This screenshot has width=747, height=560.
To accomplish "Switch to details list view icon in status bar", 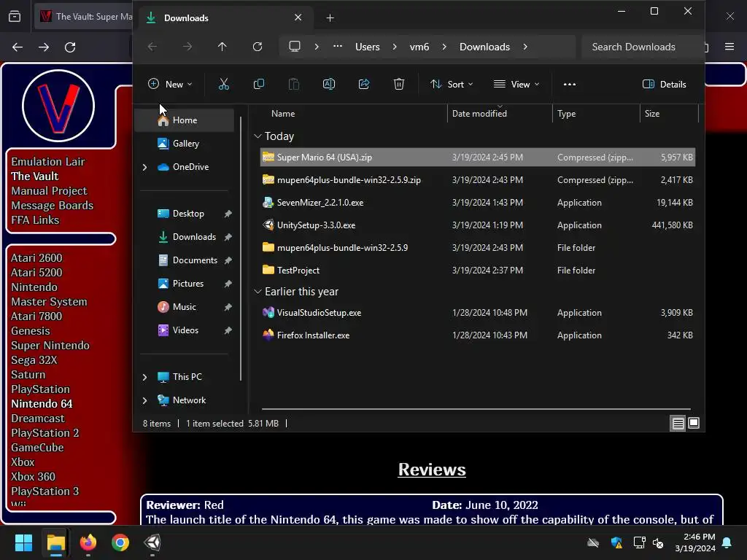I will click(678, 423).
